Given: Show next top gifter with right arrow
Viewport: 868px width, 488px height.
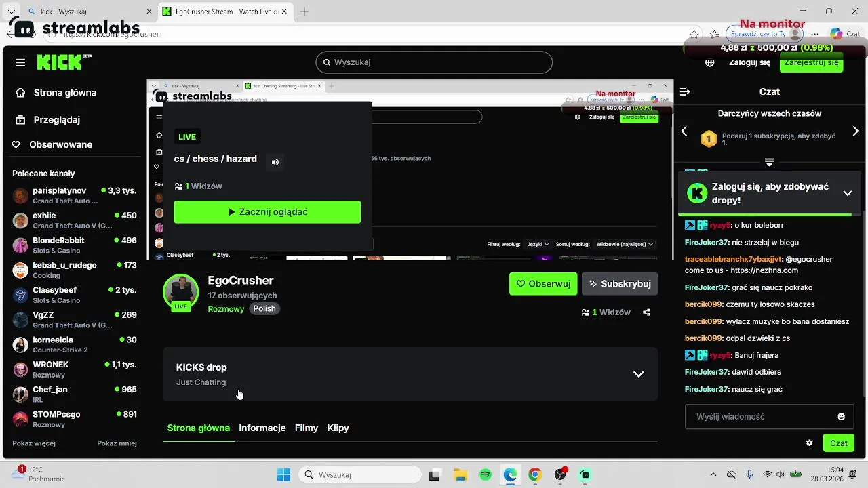Looking at the screenshot, I should click(855, 131).
